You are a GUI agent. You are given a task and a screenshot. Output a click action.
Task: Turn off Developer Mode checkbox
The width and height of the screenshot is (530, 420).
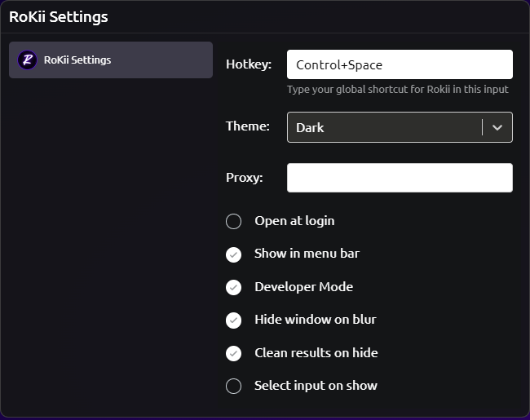[x=233, y=287]
